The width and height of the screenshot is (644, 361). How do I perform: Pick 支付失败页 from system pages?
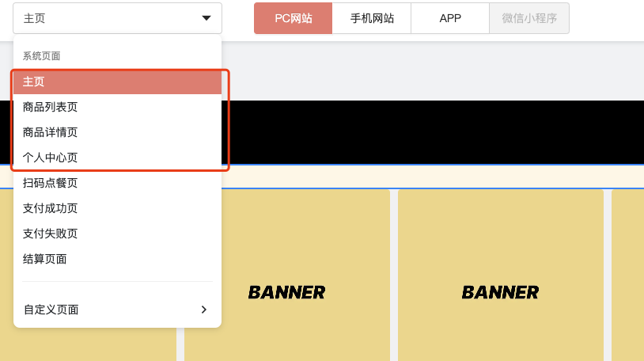(x=117, y=234)
